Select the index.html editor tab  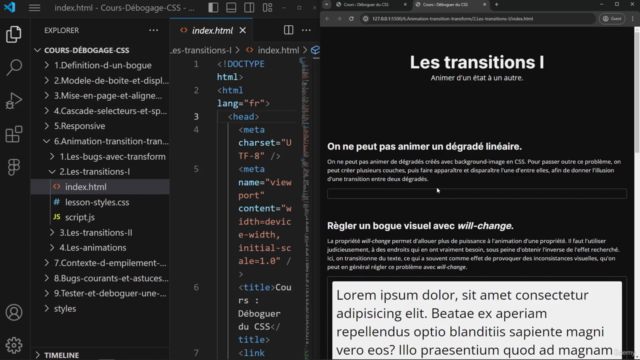coord(212,31)
